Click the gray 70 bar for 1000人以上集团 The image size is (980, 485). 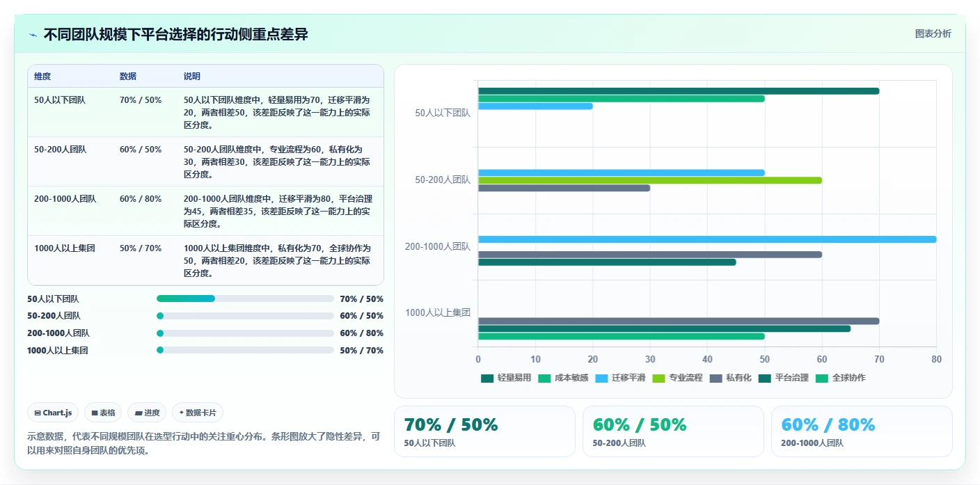(x=679, y=321)
